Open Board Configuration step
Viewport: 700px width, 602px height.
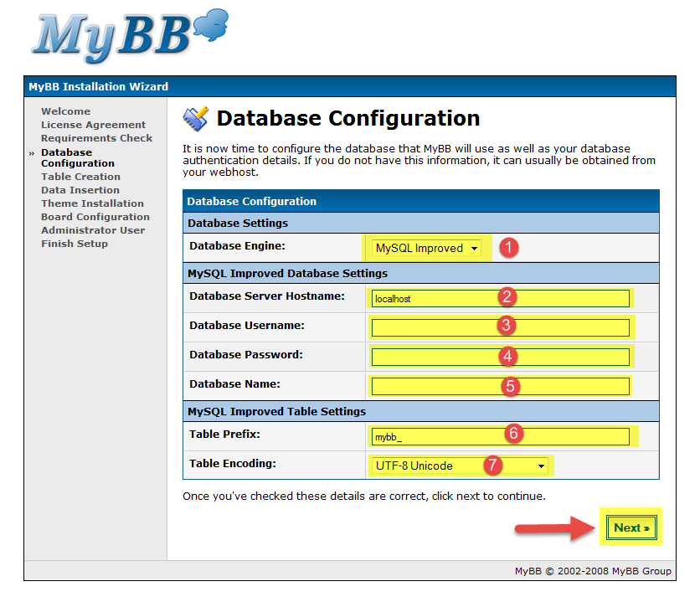(95, 217)
